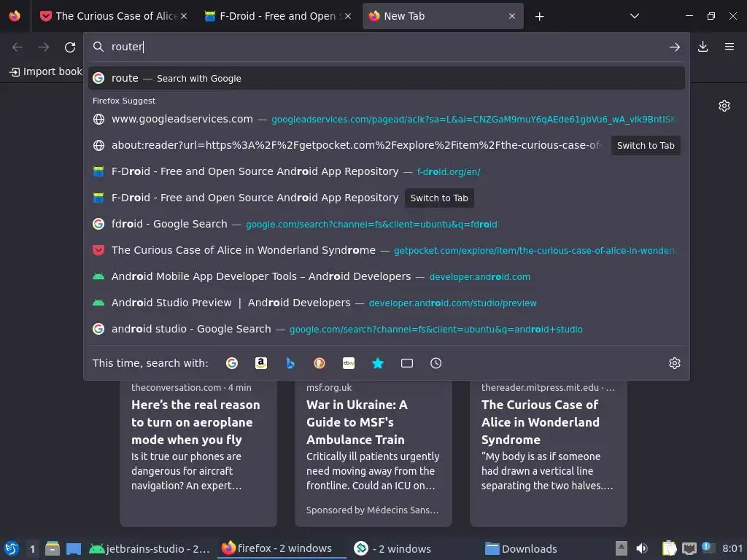Switch to workspace 1 in taskbar
The width and height of the screenshot is (747, 560).
point(32,548)
